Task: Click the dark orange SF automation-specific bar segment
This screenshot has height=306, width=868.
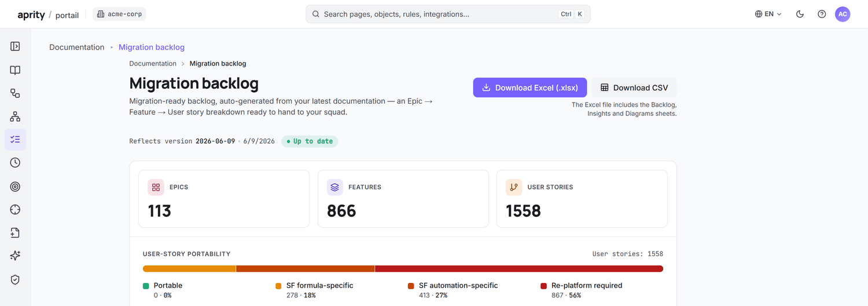Action: (306, 268)
